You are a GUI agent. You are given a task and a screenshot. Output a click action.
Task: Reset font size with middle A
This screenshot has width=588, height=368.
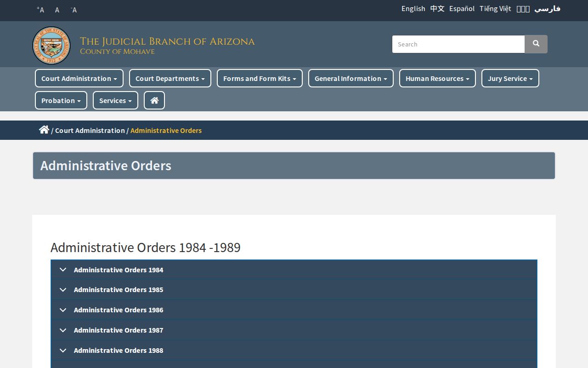[x=57, y=10]
